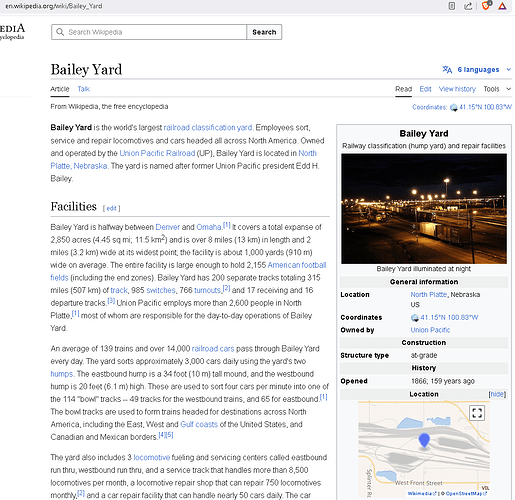515x500 pixels.
Task: Open the Union Pacific Railroad link
Action: pyautogui.click(x=157, y=153)
